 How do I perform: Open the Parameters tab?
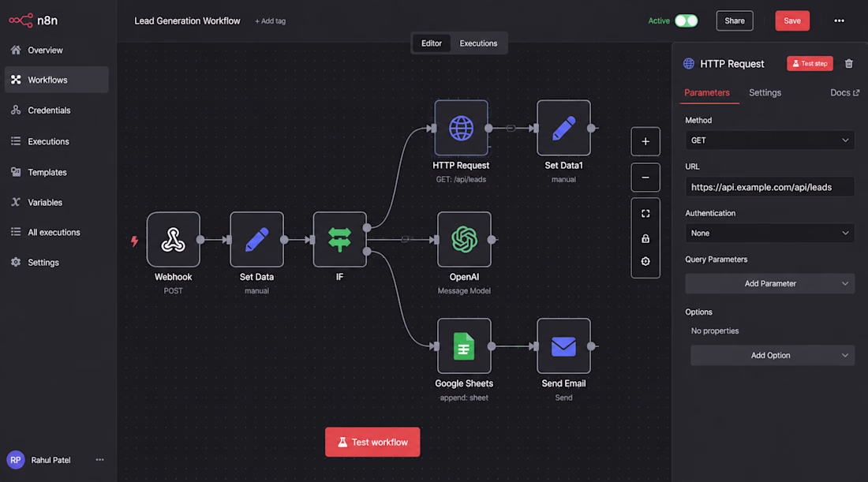707,93
